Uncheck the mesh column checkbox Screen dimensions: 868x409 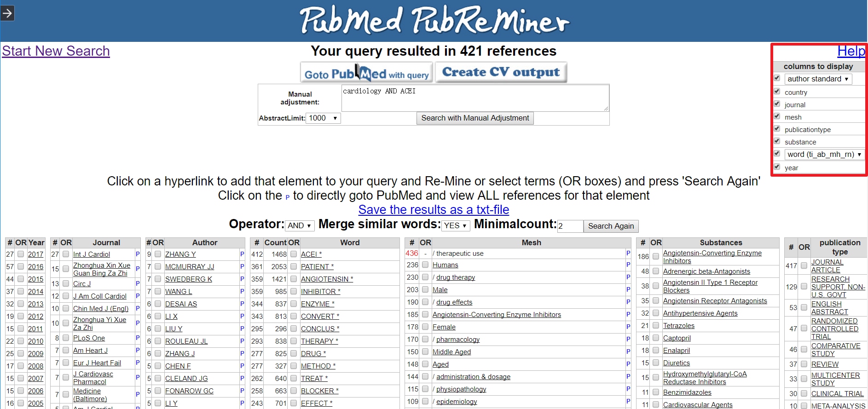coord(777,116)
